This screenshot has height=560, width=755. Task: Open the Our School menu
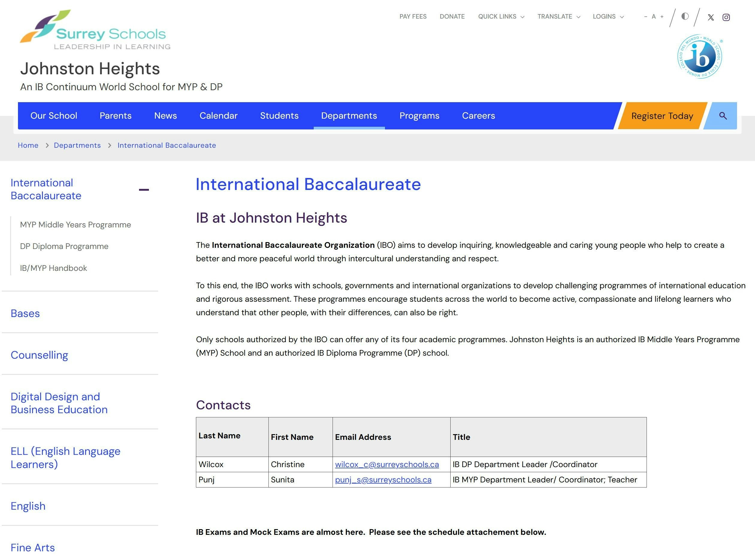pyautogui.click(x=54, y=116)
